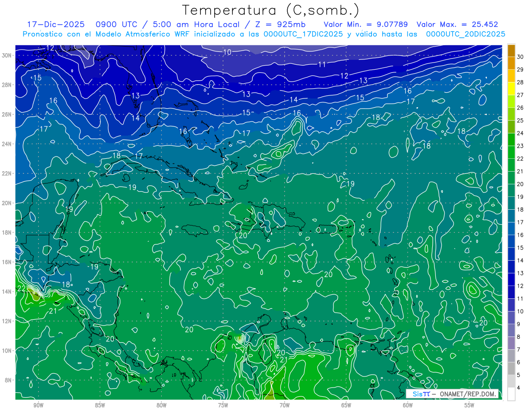532x411 pixels.
Task: Click the 'Temperatura (C,somb.)' chart title
Action: pos(270,10)
